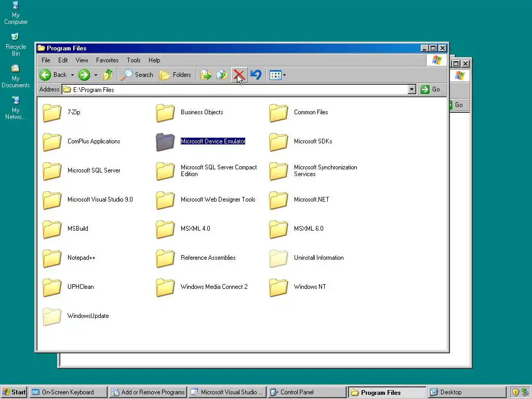Select the Common Files folder icon

[278, 113]
